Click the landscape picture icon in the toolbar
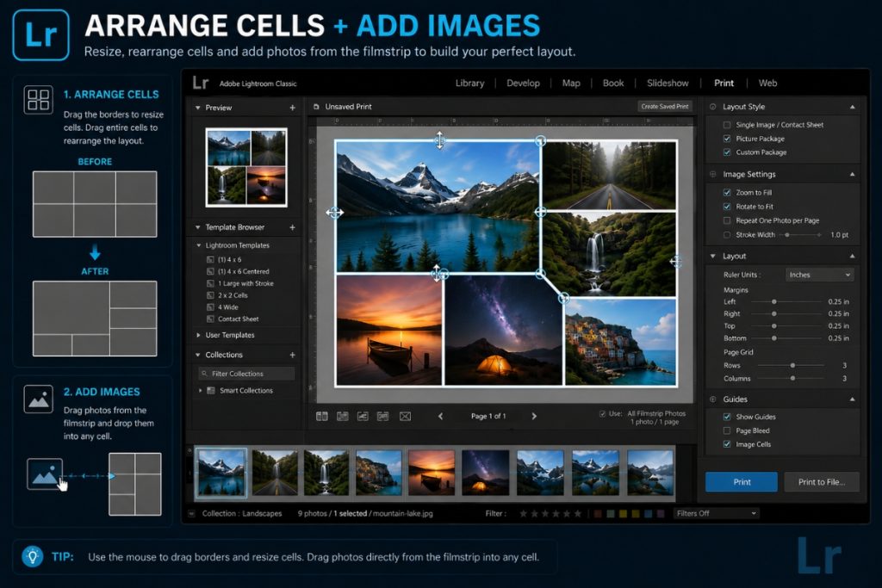The height and width of the screenshot is (588, 882). pos(363,416)
